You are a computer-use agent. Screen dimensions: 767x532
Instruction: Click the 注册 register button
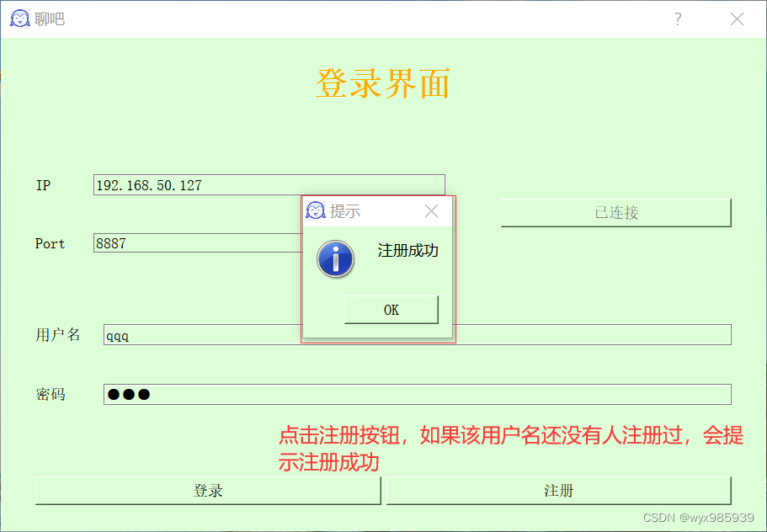[x=558, y=491]
